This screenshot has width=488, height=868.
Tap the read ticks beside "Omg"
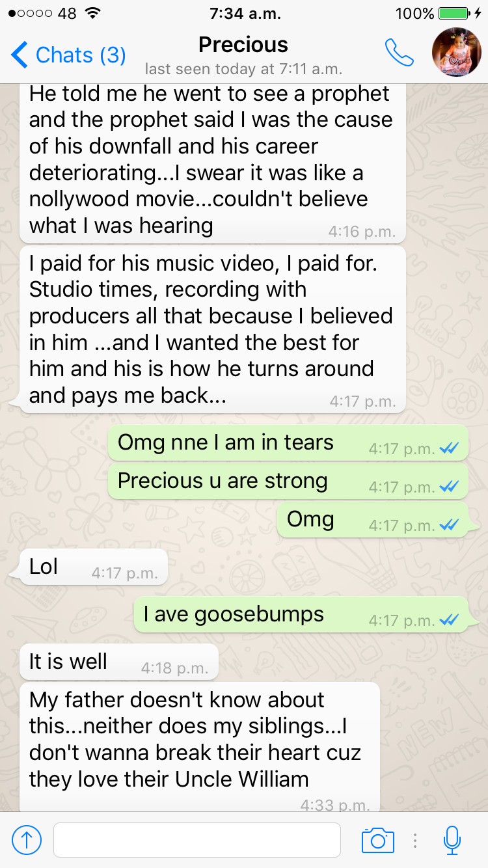pos(449,525)
